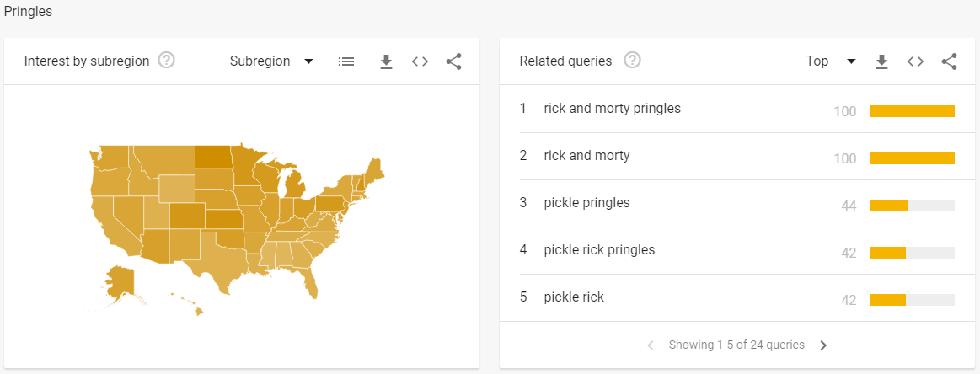This screenshot has height=374, width=980.
Task: Open help for Interest by subregion
Action: point(167,61)
